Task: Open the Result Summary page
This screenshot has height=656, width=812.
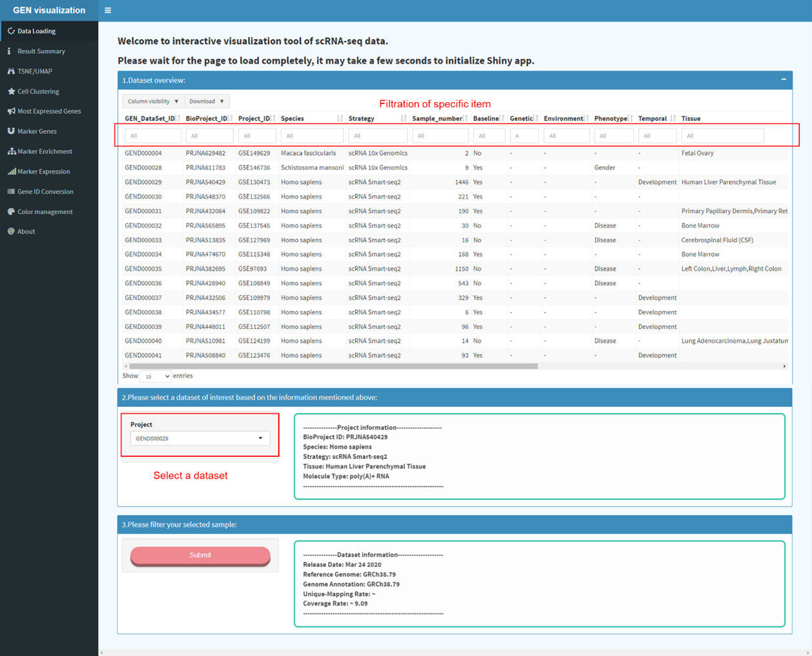Action: [49, 51]
